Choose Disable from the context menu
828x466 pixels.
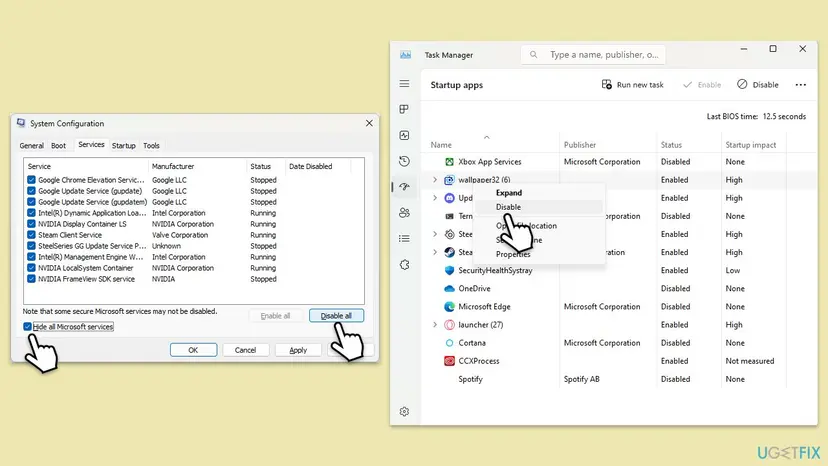[539, 207]
